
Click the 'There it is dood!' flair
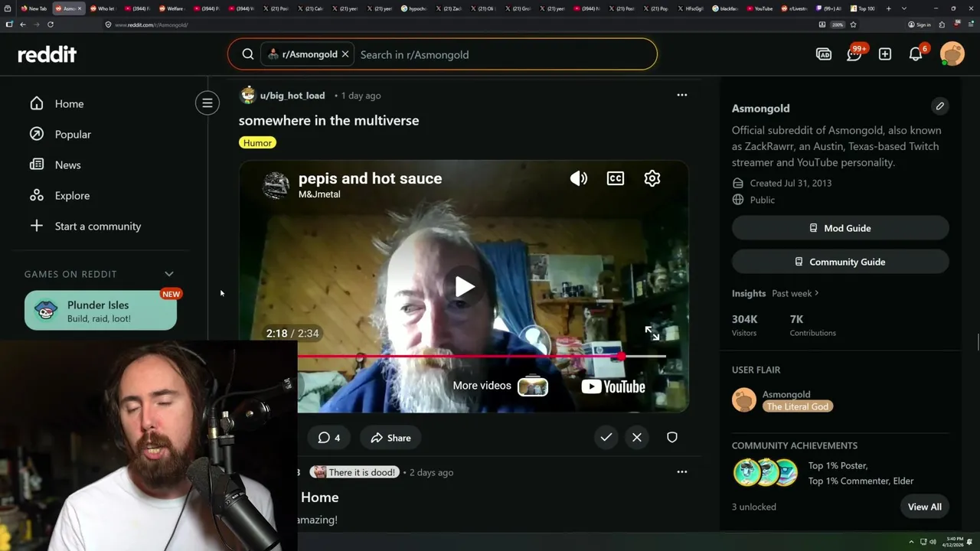(x=354, y=472)
